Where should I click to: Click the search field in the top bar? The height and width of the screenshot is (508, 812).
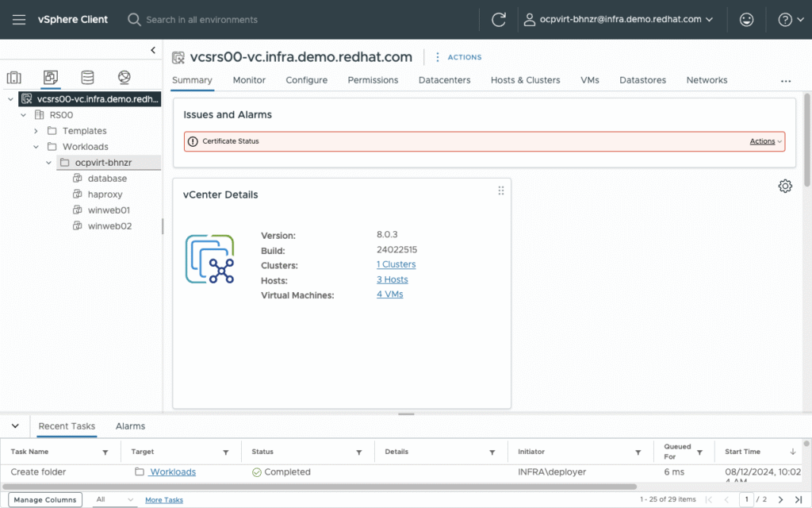pyautogui.click(x=198, y=19)
